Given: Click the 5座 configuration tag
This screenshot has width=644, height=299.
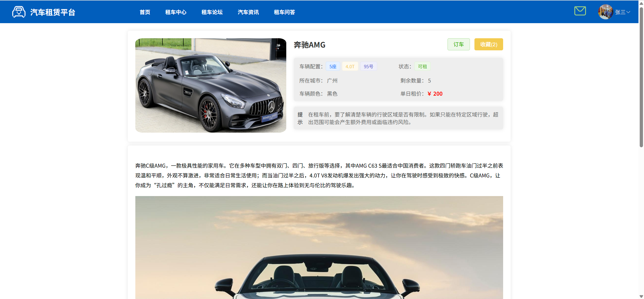Looking at the screenshot, I should pyautogui.click(x=333, y=66).
